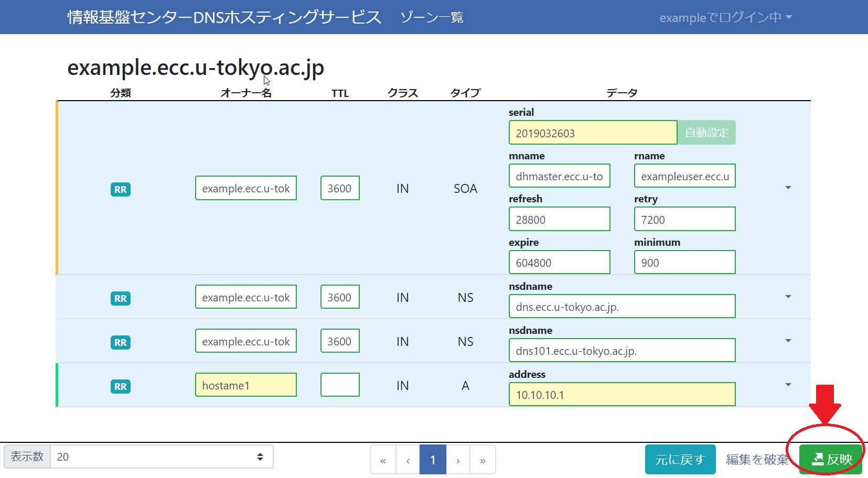Click the TTL column header
This screenshot has height=478, width=868.
(x=340, y=93)
